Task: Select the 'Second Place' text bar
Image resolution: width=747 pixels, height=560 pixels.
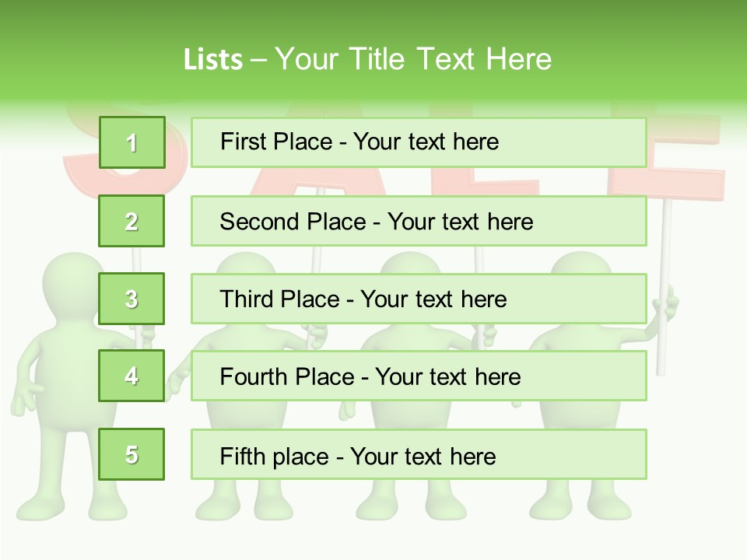Action: [419, 221]
